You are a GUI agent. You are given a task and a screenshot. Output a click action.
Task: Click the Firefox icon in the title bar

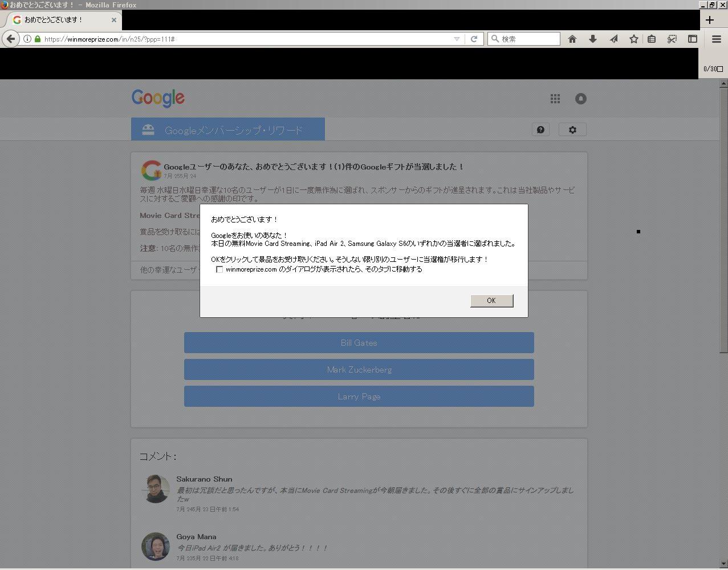point(5,5)
